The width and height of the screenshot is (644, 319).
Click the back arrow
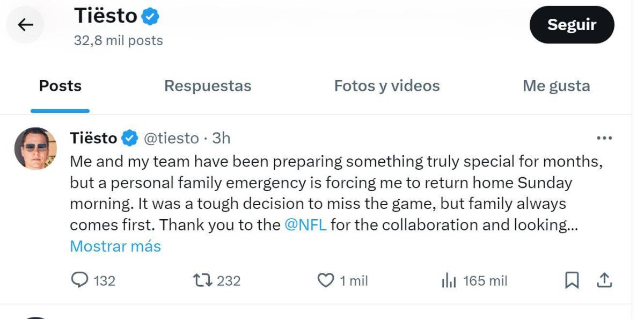click(x=25, y=24)
